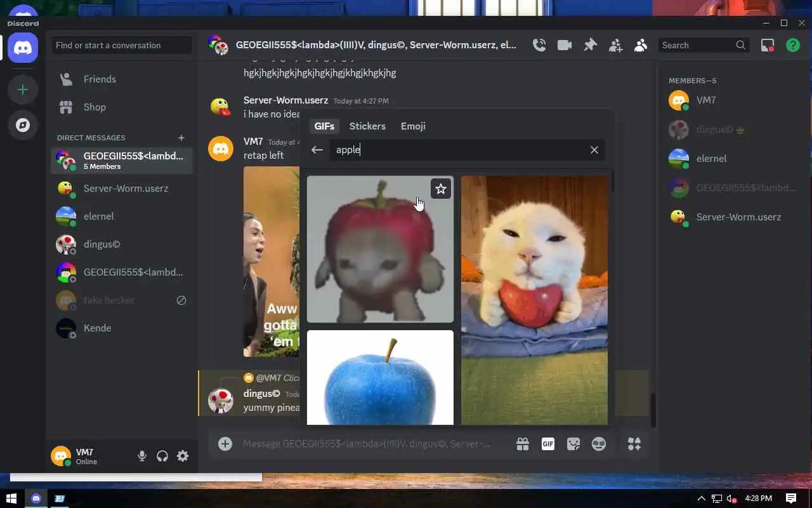Screen dimensions: 812x508
Task: Open Friends page
Action: [122, 79]
